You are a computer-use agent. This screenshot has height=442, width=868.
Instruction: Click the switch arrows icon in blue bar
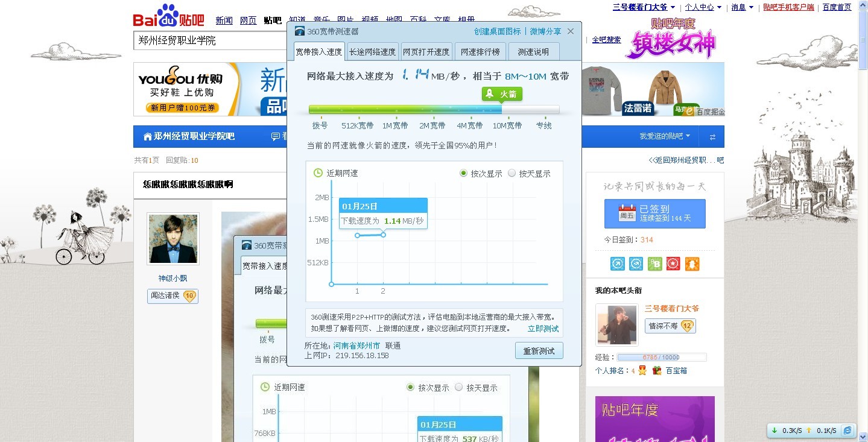712,137
